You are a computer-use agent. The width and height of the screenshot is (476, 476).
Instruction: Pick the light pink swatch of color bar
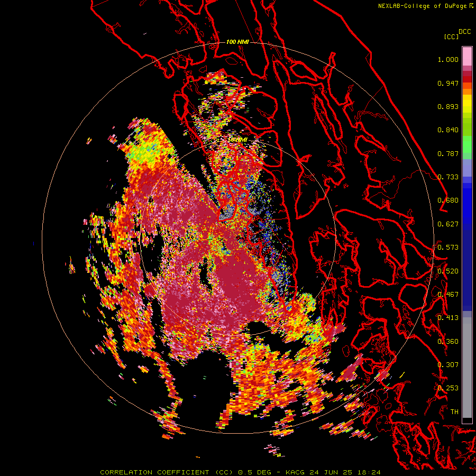(467, 56)
